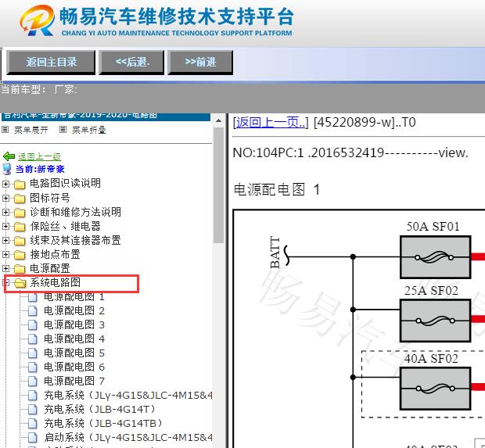Select the 图标符号 tree item
This screenshot has height=448, width=485.
pos(50,198)
